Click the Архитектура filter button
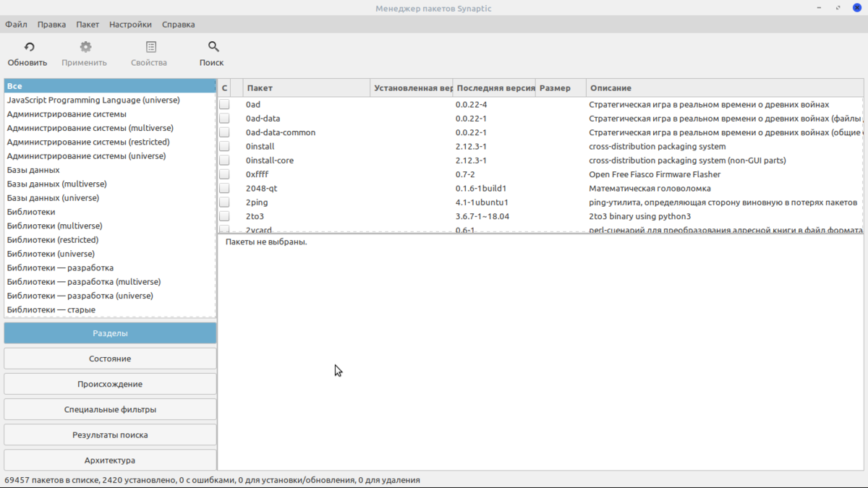Viewport: 868px width, 488px height. point(110,460)
